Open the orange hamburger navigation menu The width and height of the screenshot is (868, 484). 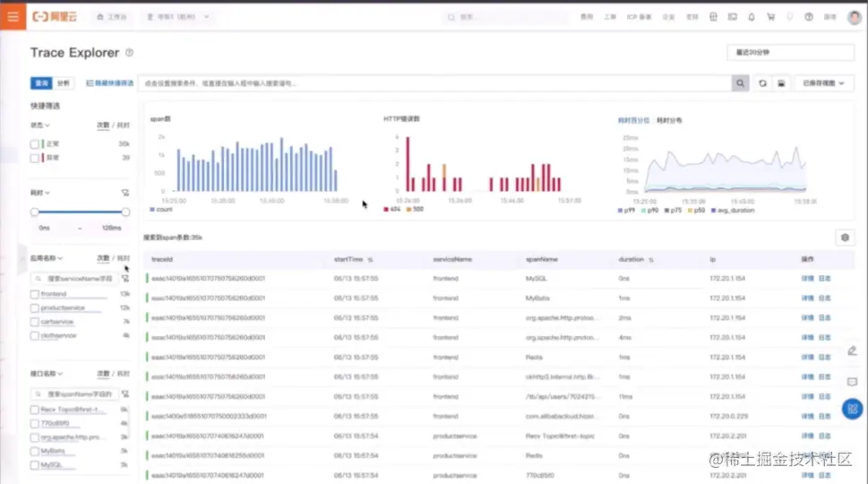13,17
